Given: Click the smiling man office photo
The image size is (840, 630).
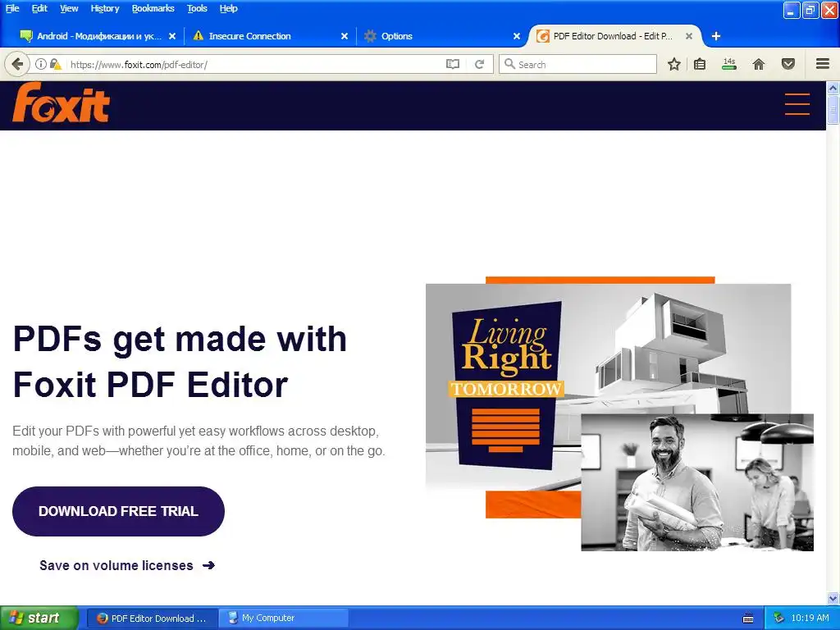Looking at the screenshot, I should coord(697,482).
